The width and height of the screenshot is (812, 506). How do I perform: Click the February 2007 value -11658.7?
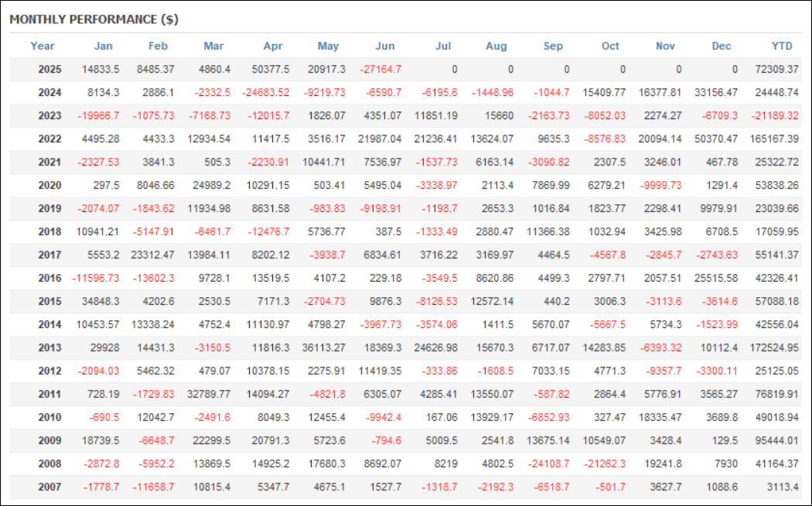pyautogui.click(x=153, y=487)
